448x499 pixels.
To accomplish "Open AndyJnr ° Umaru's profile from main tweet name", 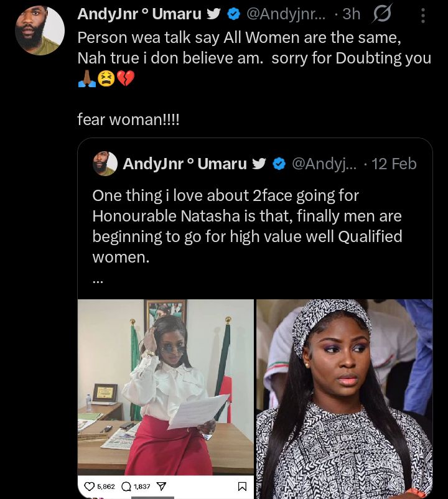I will pos(139,14).
